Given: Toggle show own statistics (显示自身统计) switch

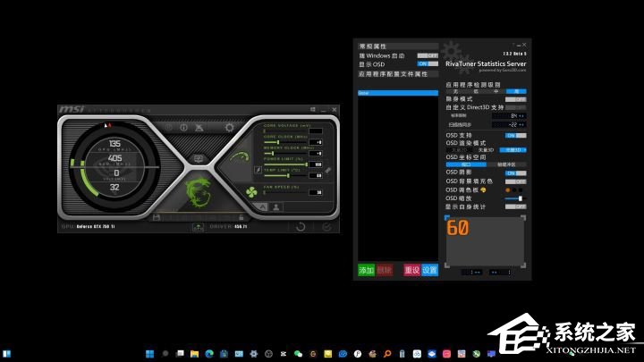Looking at the screenshot, I should coord(515,206).
